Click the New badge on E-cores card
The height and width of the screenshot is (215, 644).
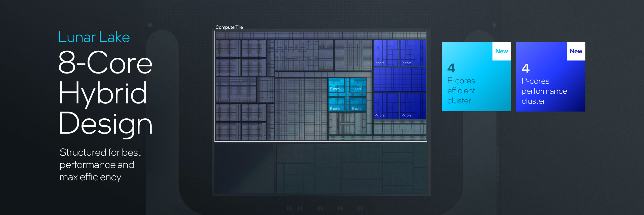click(x=502, y=51)
